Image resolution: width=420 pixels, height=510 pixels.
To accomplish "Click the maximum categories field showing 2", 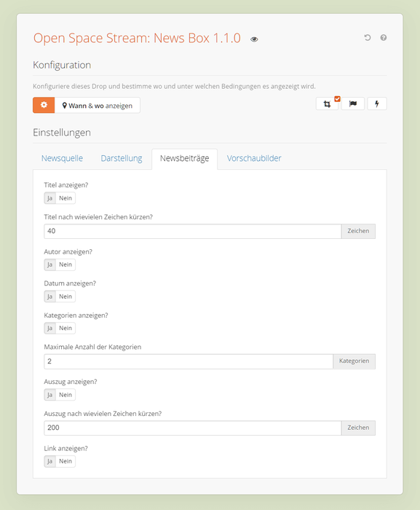I will click(189, 361).
